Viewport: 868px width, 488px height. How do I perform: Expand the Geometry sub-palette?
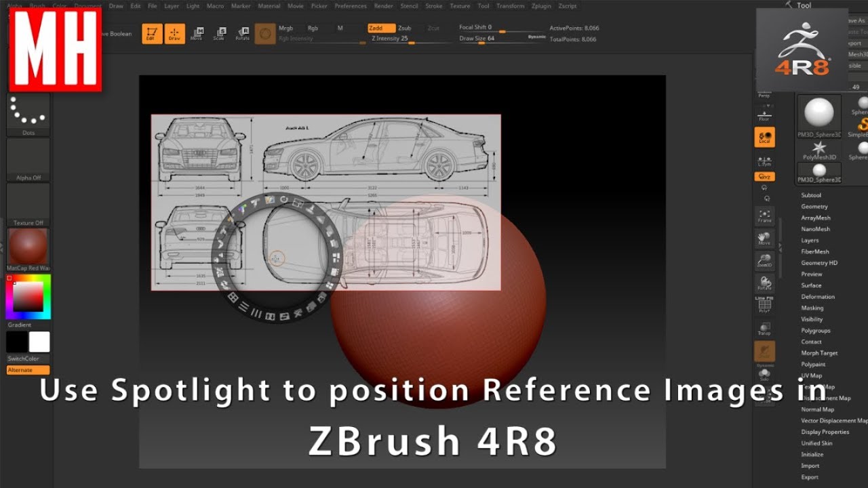pos(814,207)
